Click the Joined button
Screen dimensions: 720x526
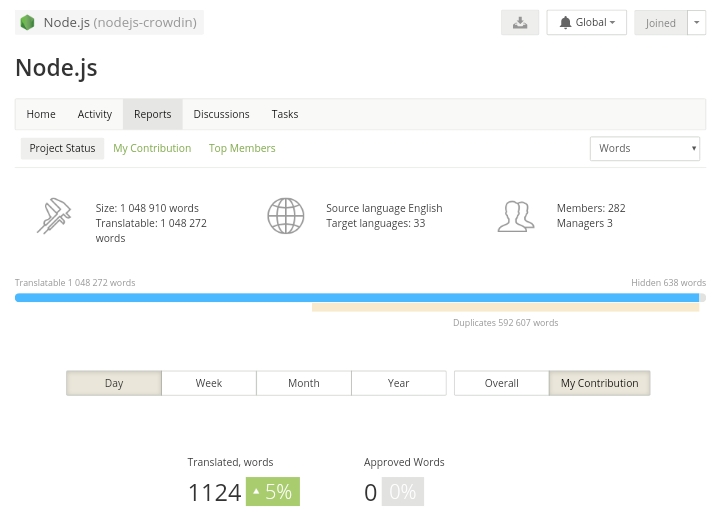660,22
